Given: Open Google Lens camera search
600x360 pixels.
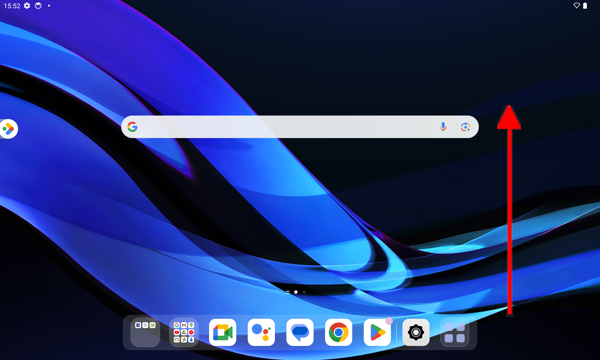Looking at the screenshot, I should coord(465,127).
